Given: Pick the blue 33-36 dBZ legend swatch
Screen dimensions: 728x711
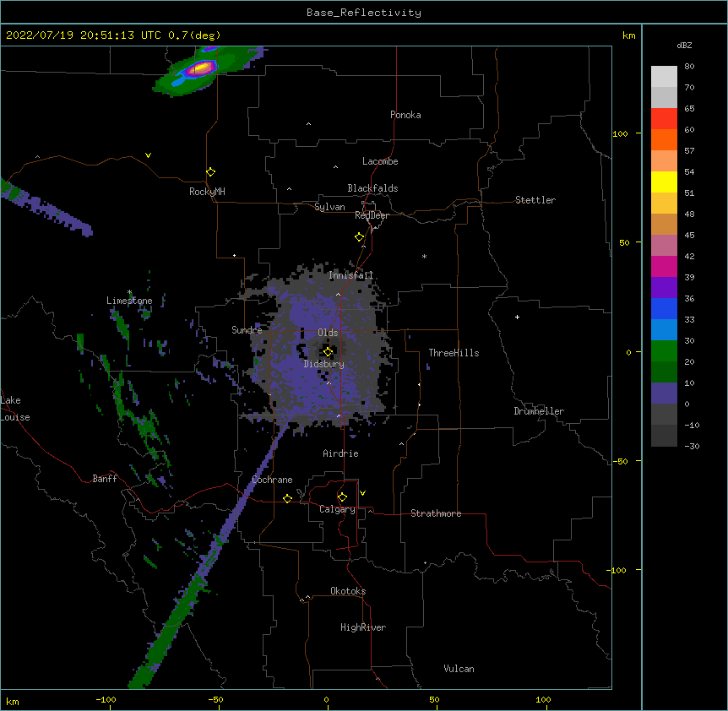Looking at the screenshot, I should click(664, 309).
